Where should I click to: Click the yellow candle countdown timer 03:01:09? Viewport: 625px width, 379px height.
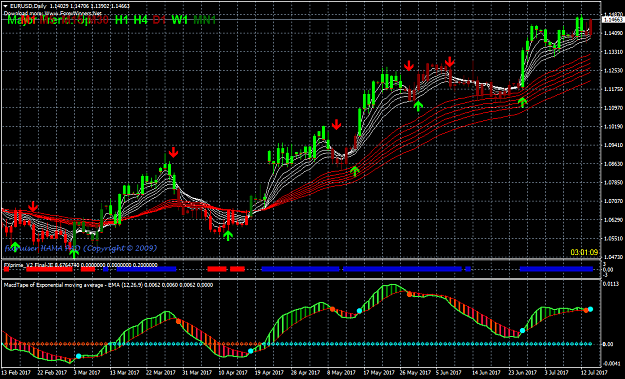[584, 253]
